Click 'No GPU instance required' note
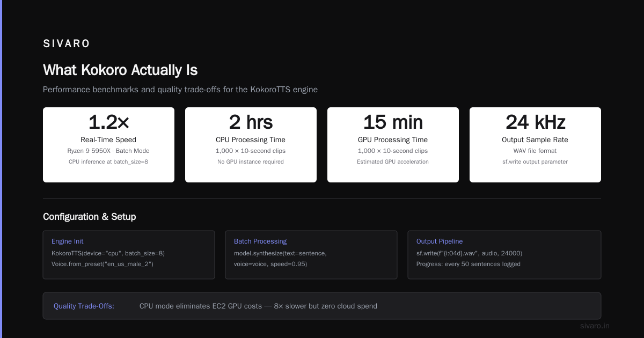 click(x=251, y=161)
